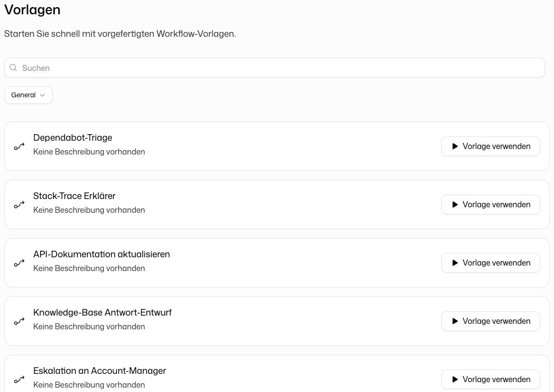
Task: Use the Eskalation an Account-Manager template
Action: [x=490, y=379]
